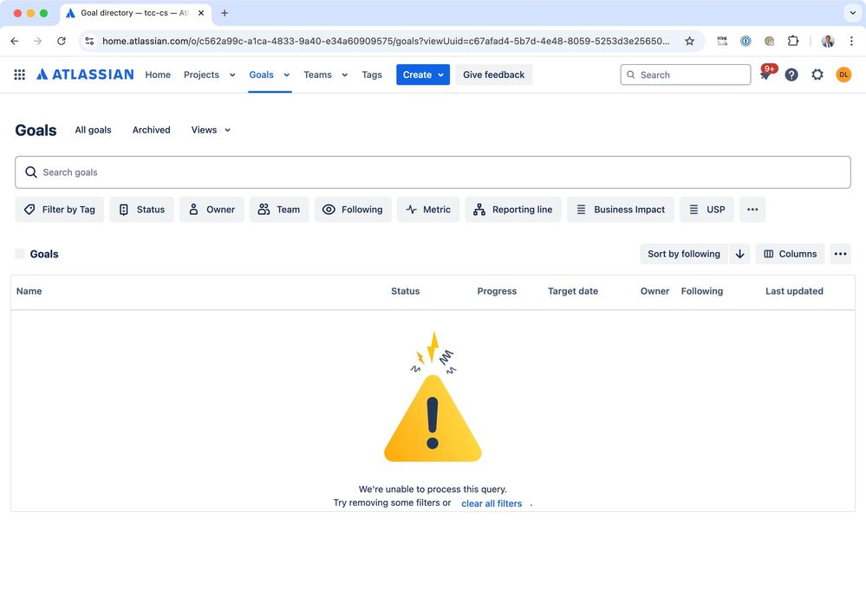Click the Target date column header

pyautogui.click(x=573, y=291)
